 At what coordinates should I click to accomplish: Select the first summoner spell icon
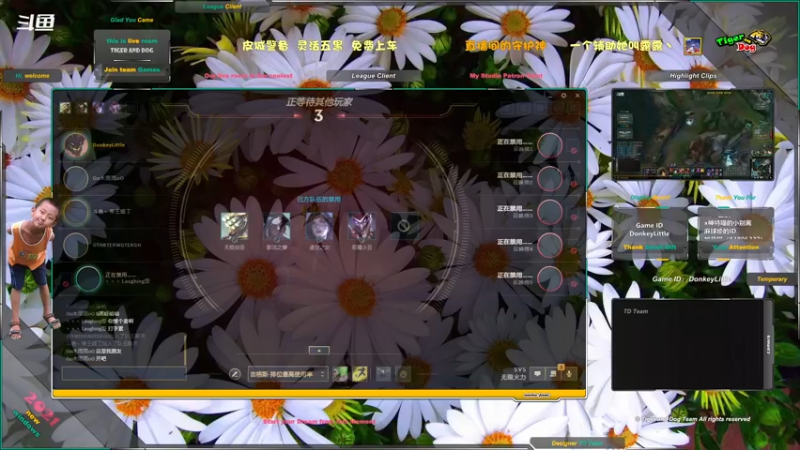point(340,374)
